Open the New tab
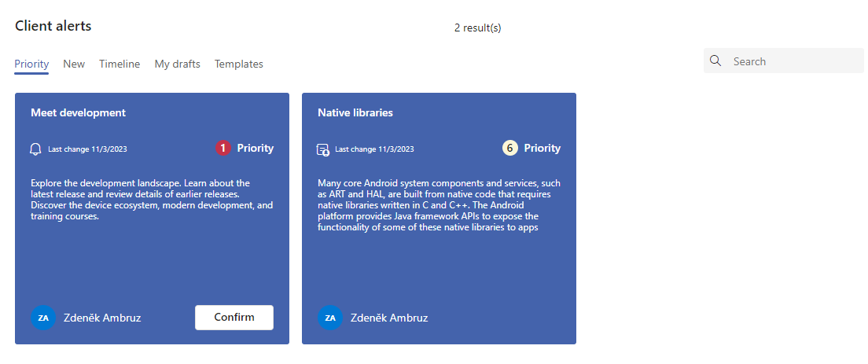Image resolution: width=868 pixels, height=364 pixels. (x=74, y=64)
